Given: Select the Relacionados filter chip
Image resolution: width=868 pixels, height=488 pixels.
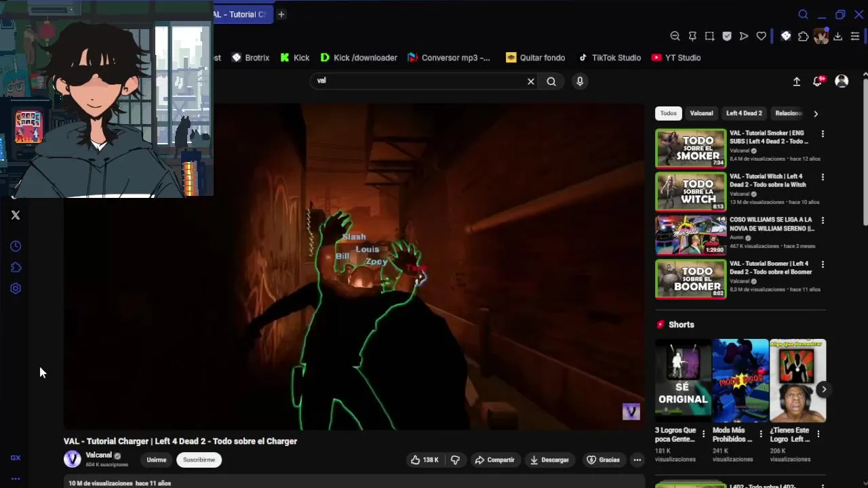Looking at the screenshot, I should [789, 113].
